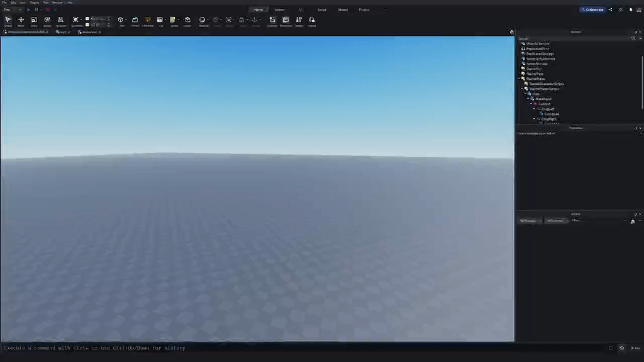644x362 pixels.
Task: Collapse the DragLeft node arrow
Action: coord(535,109)
